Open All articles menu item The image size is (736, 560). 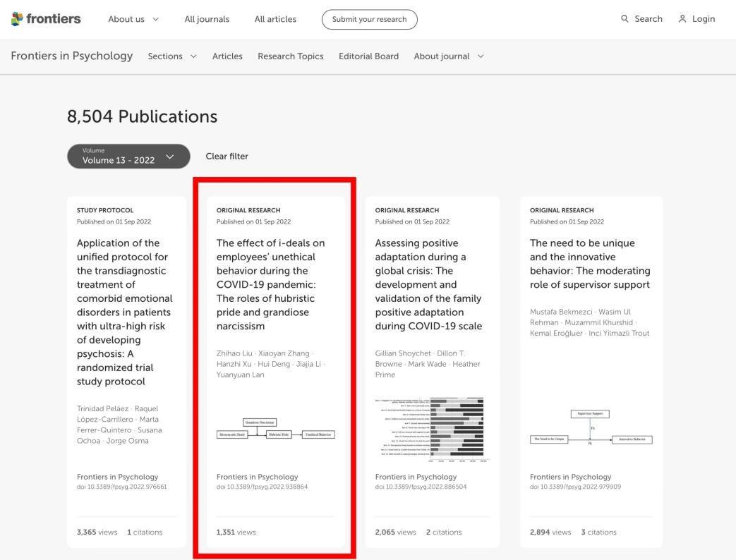coord(275,19)
